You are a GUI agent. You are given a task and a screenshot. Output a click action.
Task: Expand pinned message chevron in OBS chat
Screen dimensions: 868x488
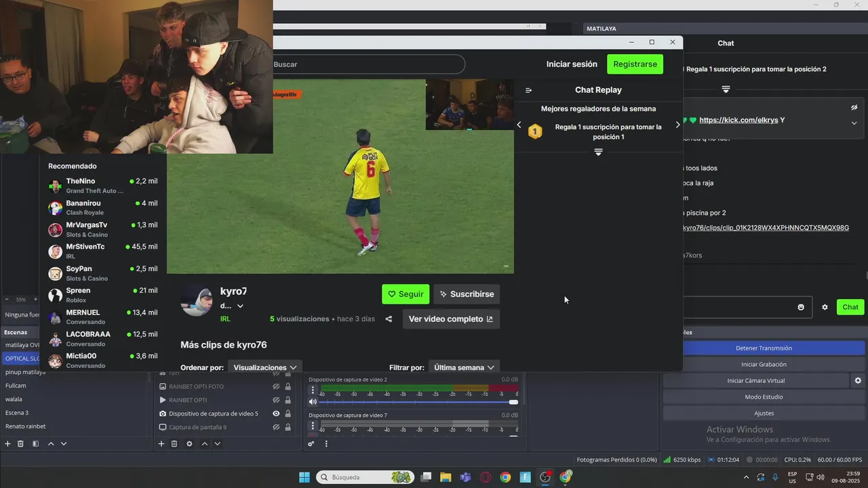click(x=854, y=123)
